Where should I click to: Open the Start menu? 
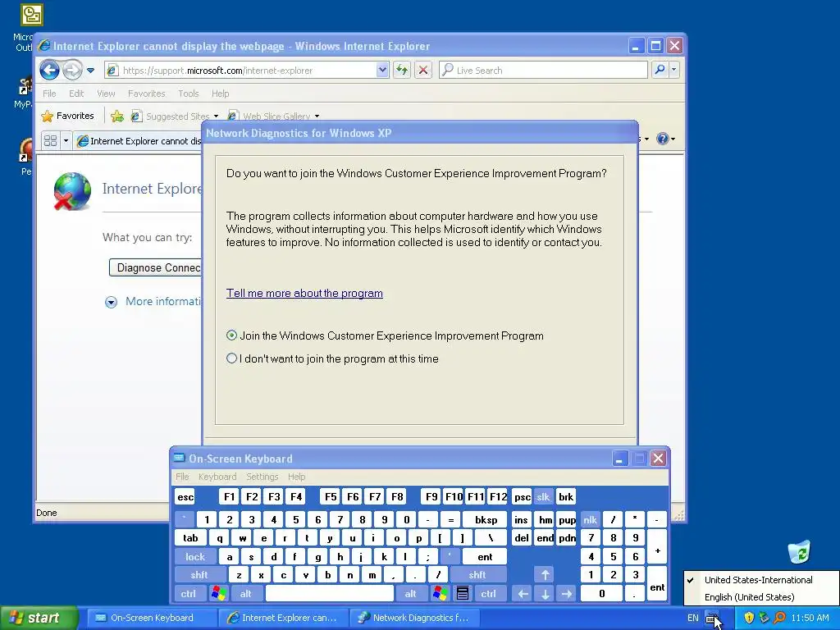(39, 618)
